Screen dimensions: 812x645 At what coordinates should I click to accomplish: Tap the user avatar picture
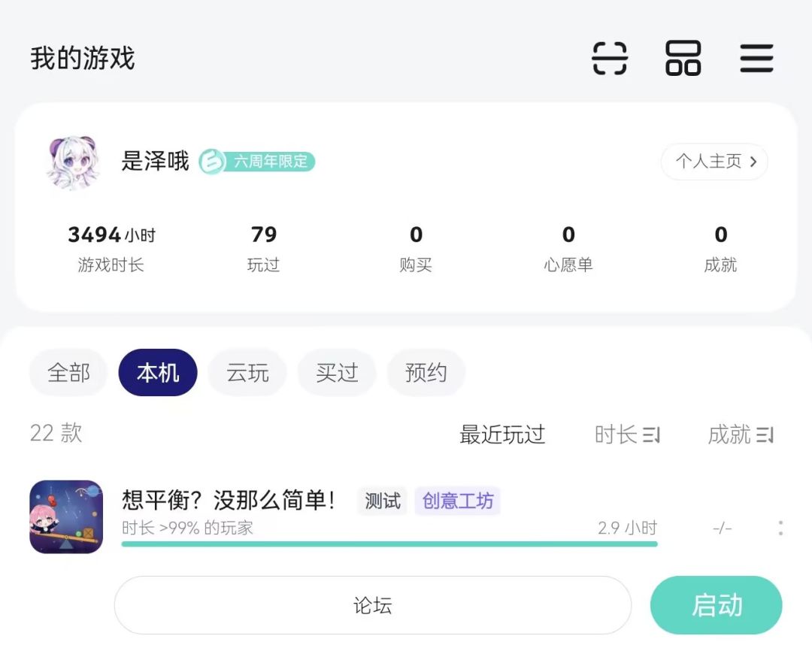(x=72, y=162)
